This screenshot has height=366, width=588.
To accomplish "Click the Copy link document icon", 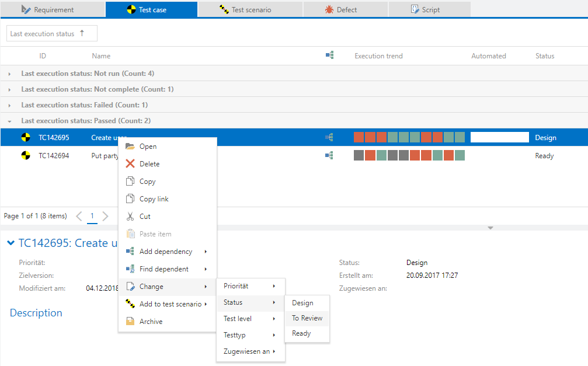I will [x=130, y=199].
